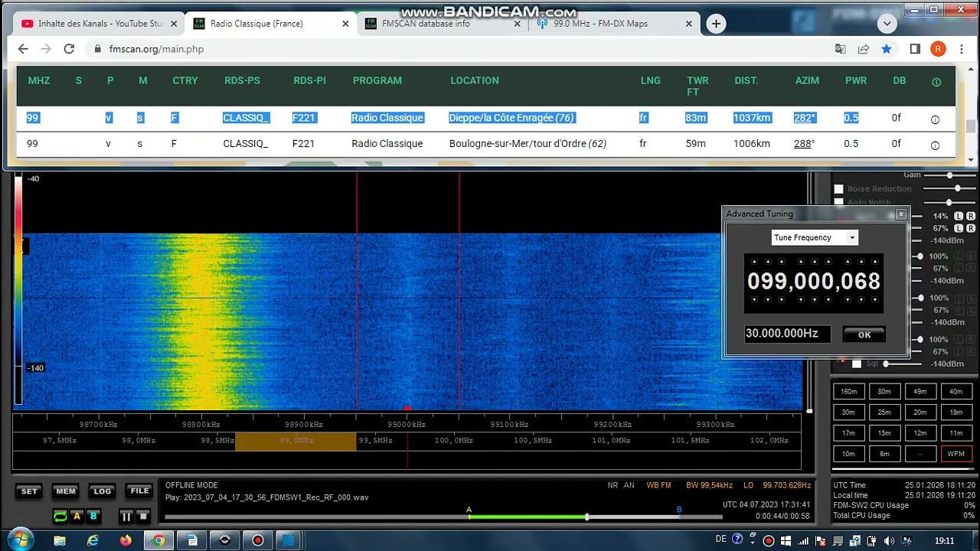Open the tray help question-mark icon

737,540
